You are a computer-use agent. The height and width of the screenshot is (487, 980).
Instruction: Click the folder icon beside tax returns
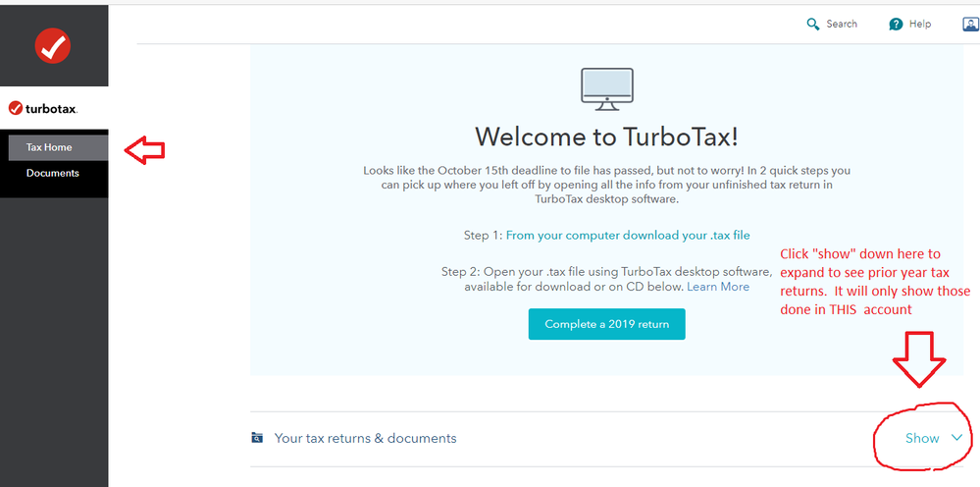[257, 438]
